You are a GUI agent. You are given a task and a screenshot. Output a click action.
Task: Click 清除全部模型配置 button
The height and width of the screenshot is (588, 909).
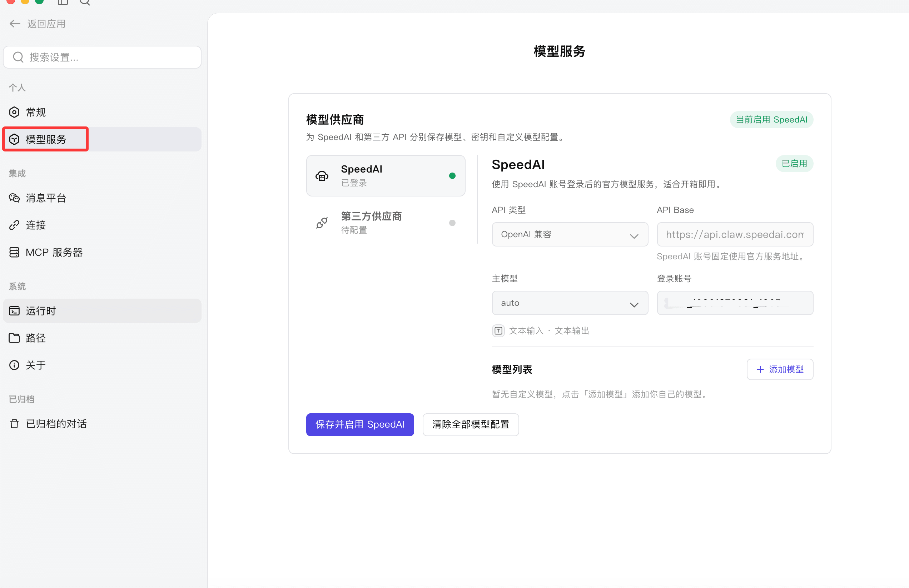point(471,425)
